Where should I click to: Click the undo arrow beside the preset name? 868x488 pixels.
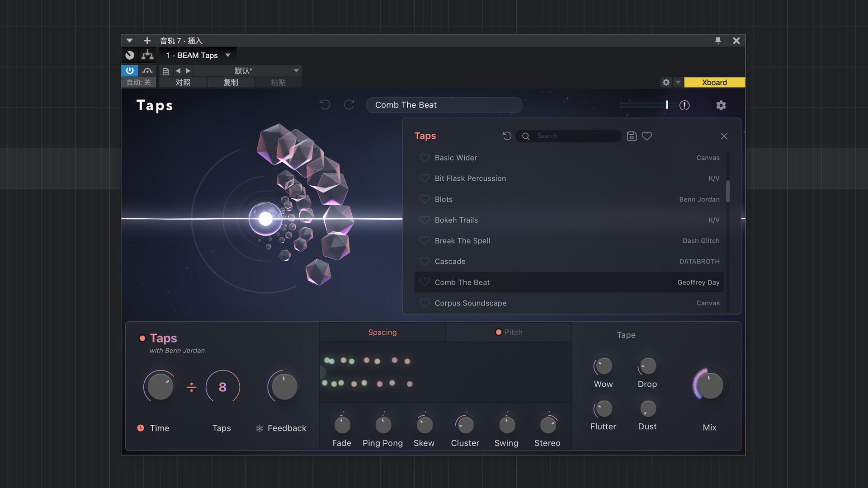[x=325, y=105]
